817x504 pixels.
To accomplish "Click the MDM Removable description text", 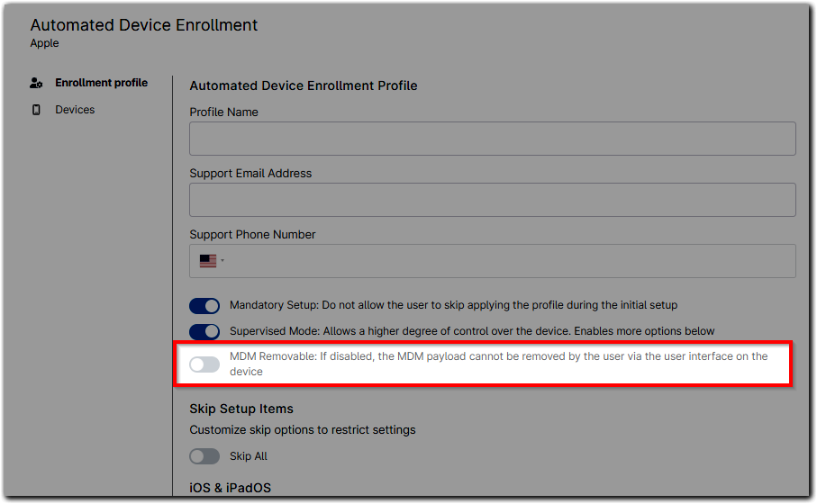I will 498,356.
